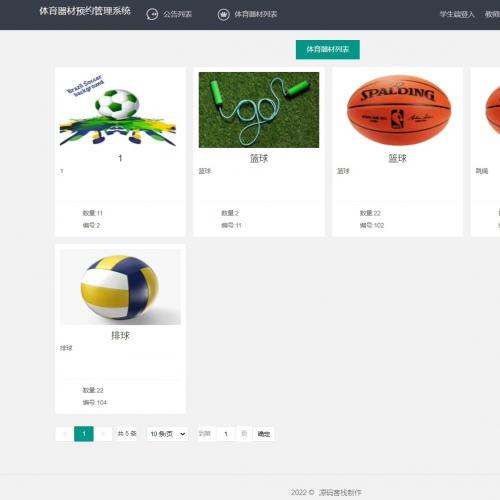Open the volleyball image
Viewport: 500px width, 500px height.
click(x=120, y=287)
